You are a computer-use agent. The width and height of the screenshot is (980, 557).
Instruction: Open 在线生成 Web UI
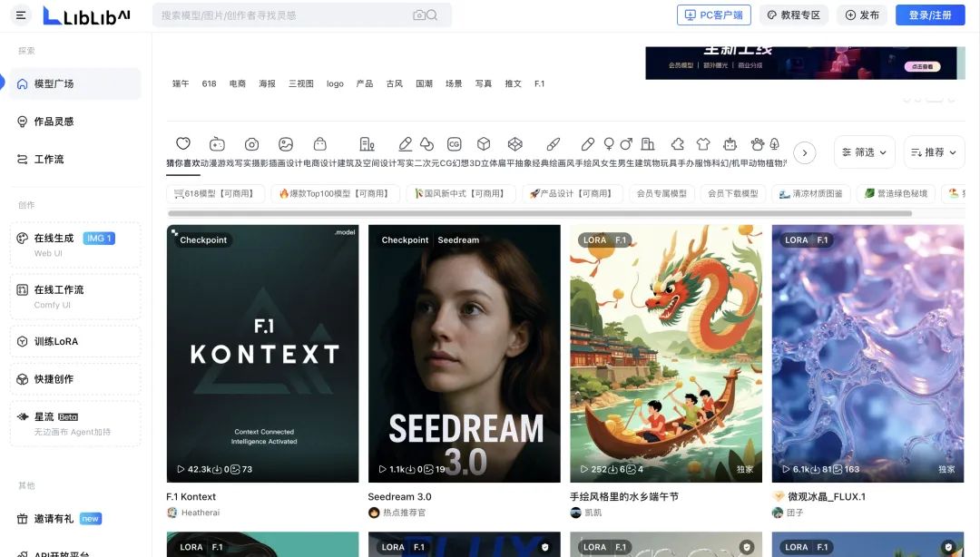(75, 244)
